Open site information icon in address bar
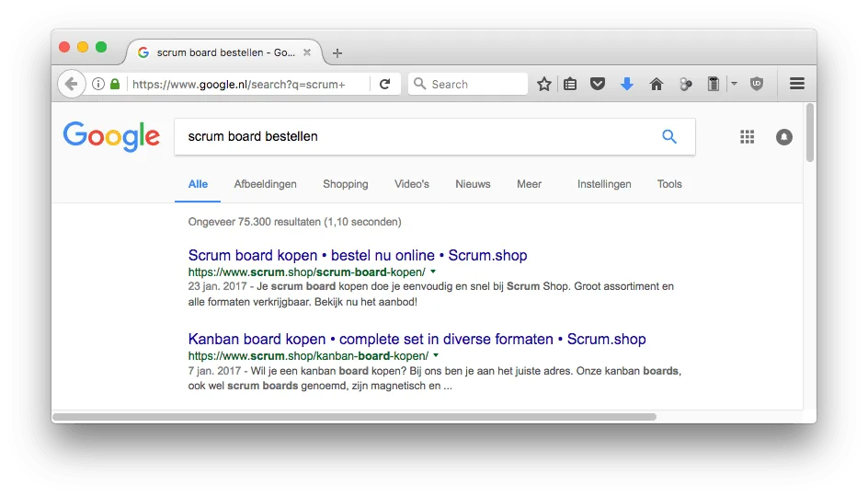Image resolution: width=868 pixels, height=497 pixels. point(98,84)
